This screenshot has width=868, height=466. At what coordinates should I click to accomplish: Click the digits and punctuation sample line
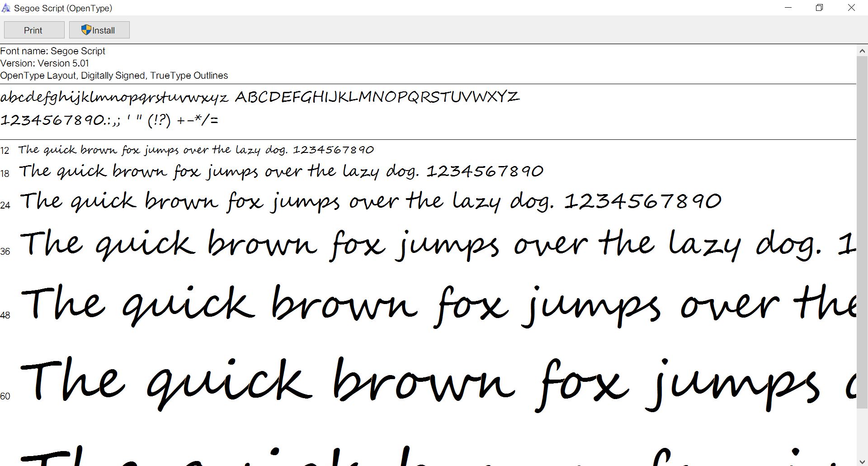(109, 120)
